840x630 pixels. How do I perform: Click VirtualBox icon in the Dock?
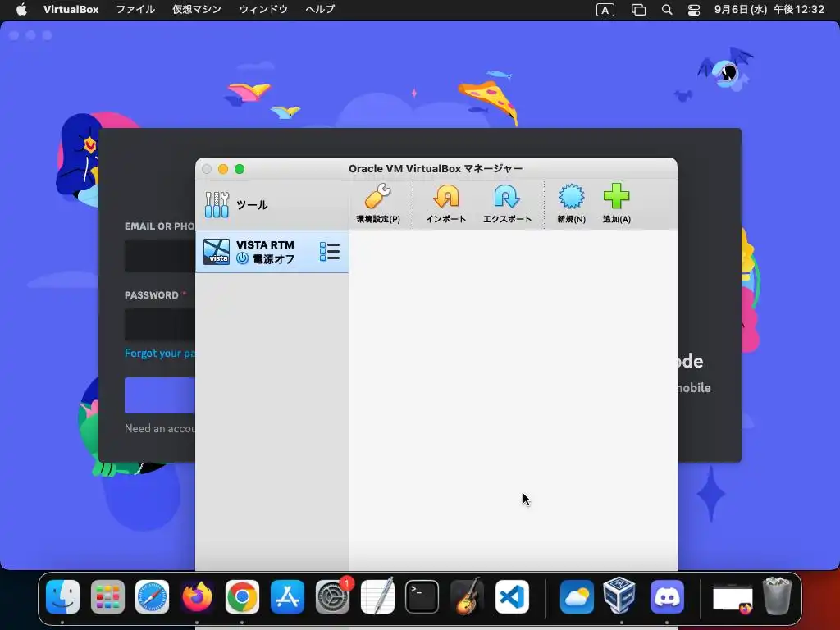pyautogui.click(x=622, y=596)
